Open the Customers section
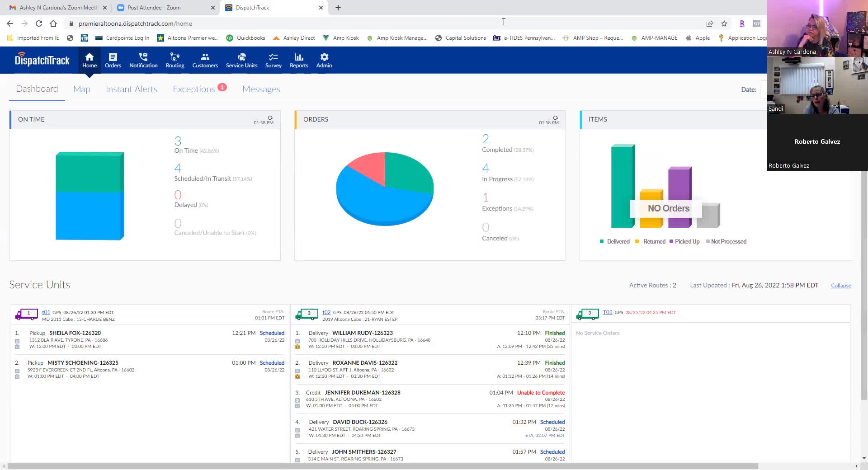The width and height of the screenshot is (868, 470). tap(205, 60)
